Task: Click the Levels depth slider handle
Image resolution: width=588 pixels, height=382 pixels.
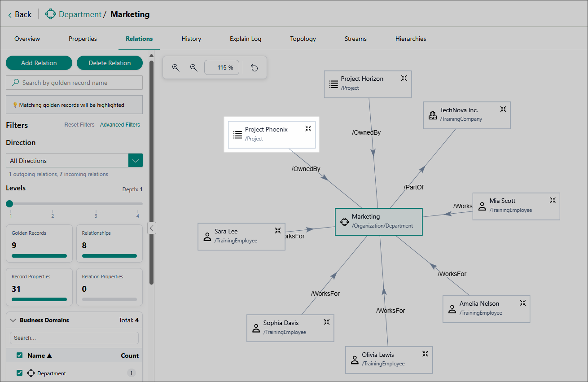Action: tap(9, 204)
